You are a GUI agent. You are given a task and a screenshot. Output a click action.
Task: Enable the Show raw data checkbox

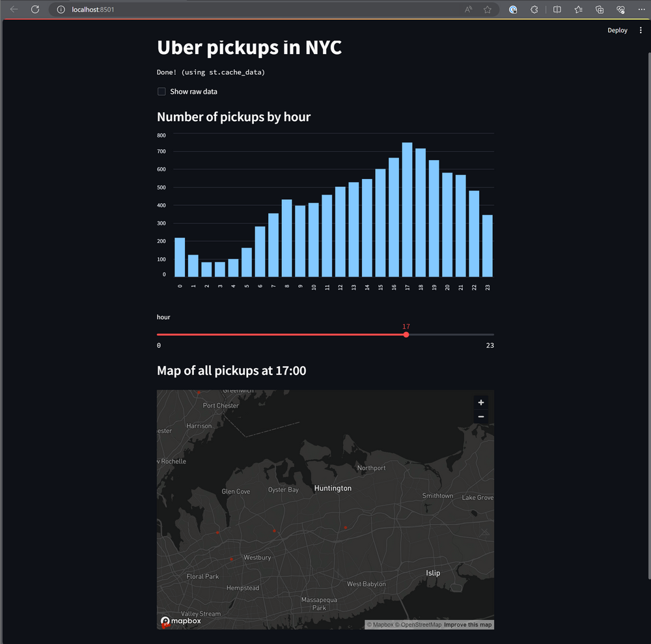(x=161, y=92)
